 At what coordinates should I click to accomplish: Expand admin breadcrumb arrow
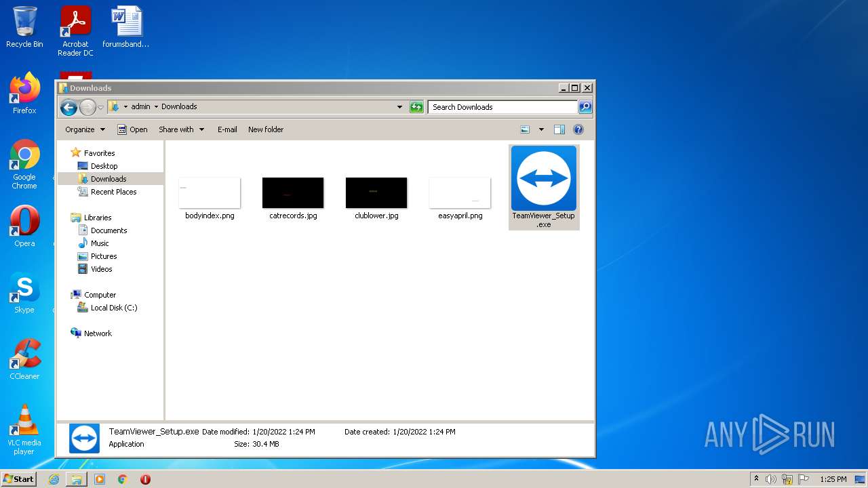tap(156, 107)
